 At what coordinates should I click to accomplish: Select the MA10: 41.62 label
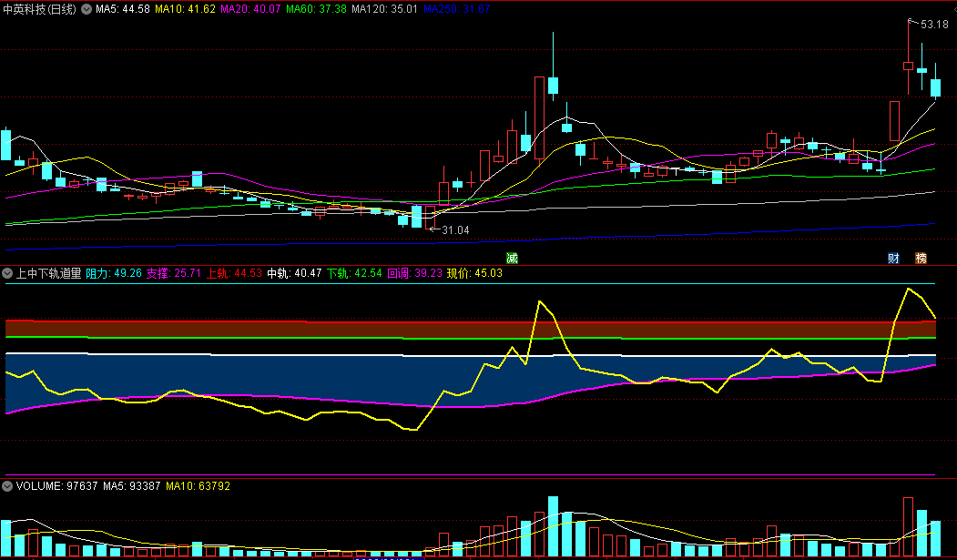pyautogui.click(x=185, y=9)
